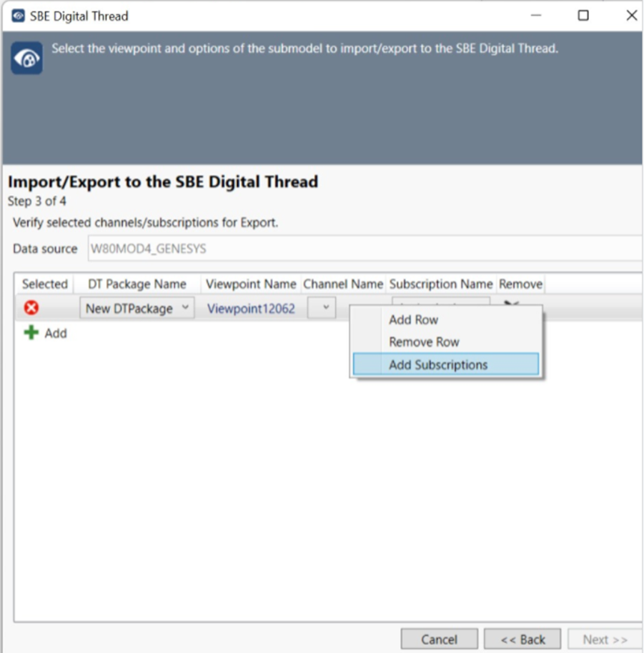644x653 pixels.
Task: Open the New DTPackage dropdown
Action: [137, 309]
